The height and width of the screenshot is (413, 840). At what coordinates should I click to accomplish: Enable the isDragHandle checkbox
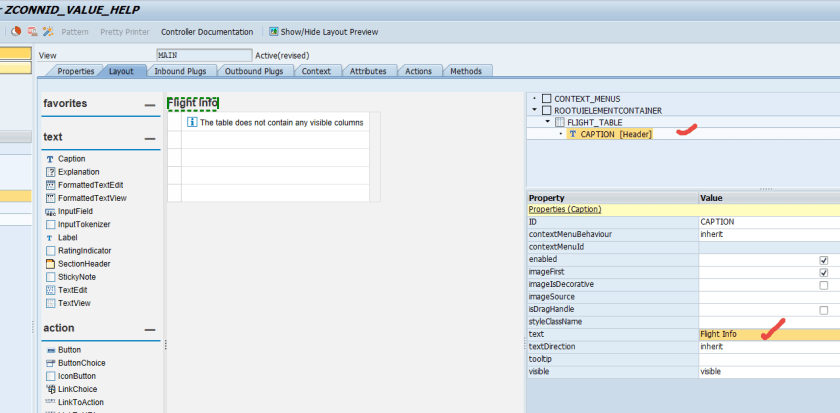(x=823, y=310)
